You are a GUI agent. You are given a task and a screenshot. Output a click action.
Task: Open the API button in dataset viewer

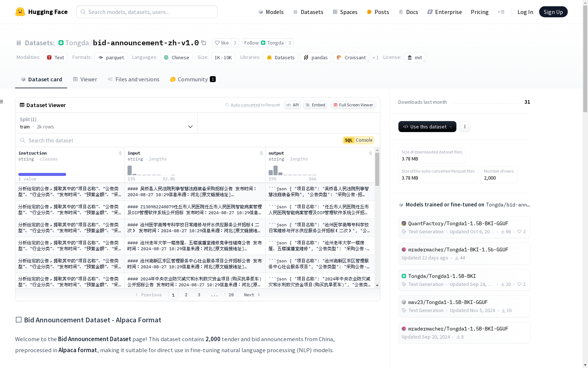click(x=293, y=105)
